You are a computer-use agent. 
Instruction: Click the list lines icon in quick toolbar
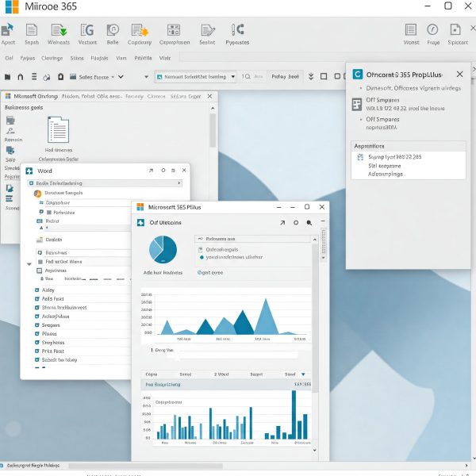click(34, 76)
